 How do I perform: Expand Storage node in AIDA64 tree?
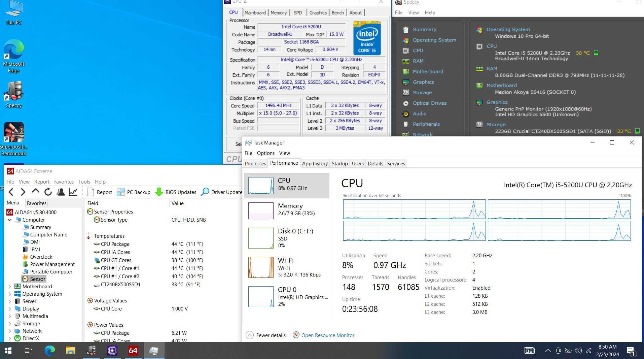click(x=9, y=324)
